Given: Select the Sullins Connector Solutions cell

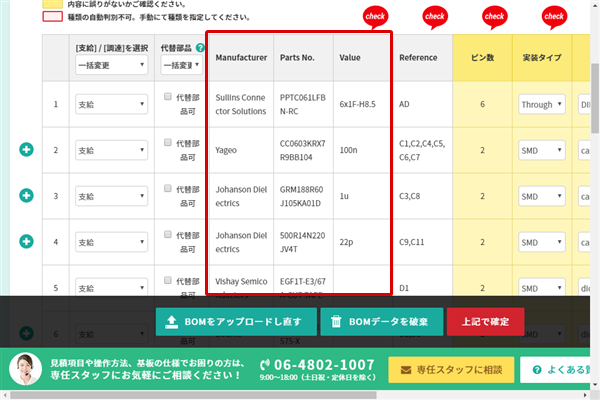Looking at the screenshot, I should tap(241, 104).
